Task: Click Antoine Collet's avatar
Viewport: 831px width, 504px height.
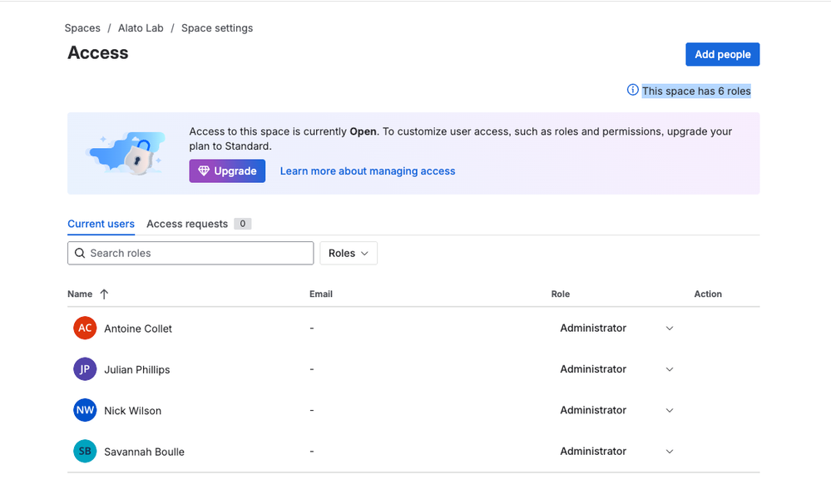Action: (x=84, y=328)
